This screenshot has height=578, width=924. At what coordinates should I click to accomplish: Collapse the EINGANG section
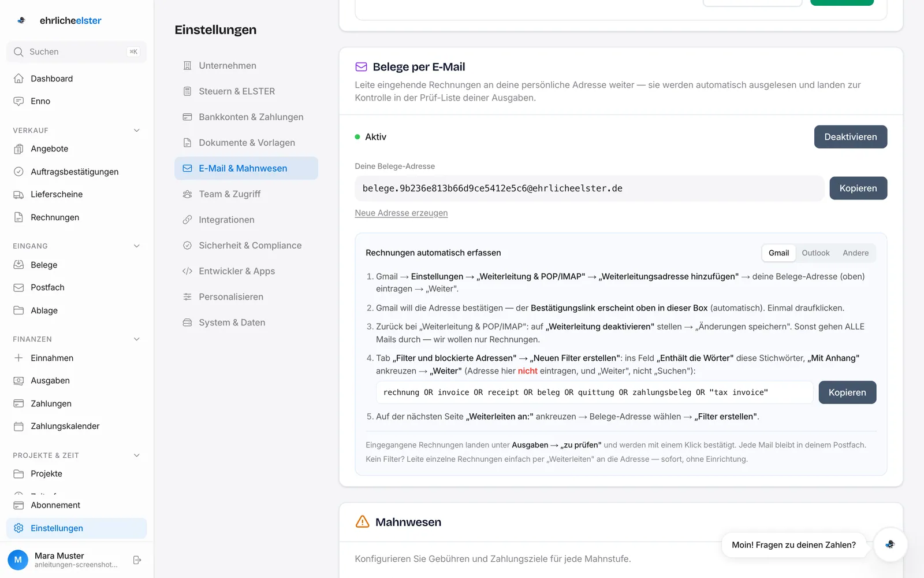[x=137, y=246]
